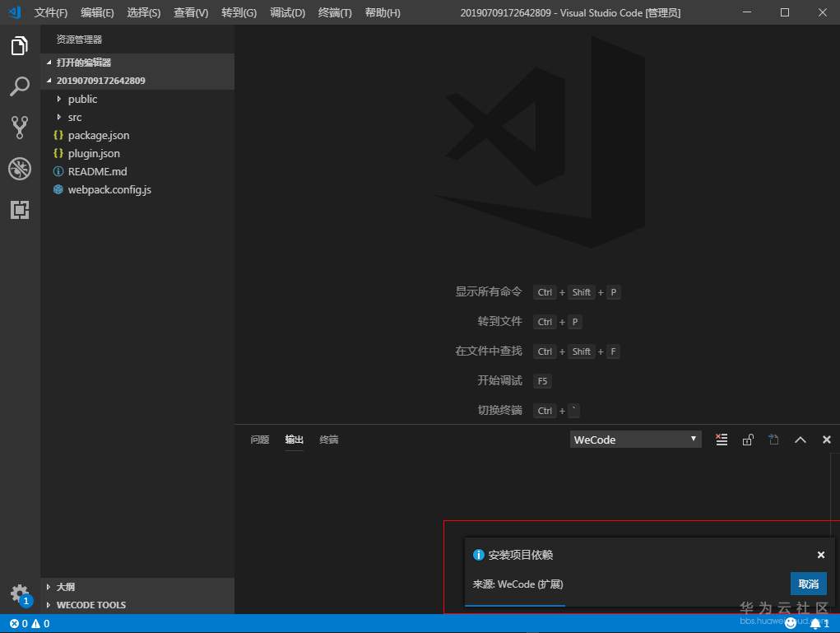This screenshot has height=633, width=840.
Task: Click the 转到文件 shortcut hint
Action: click(x=500, y=321)
